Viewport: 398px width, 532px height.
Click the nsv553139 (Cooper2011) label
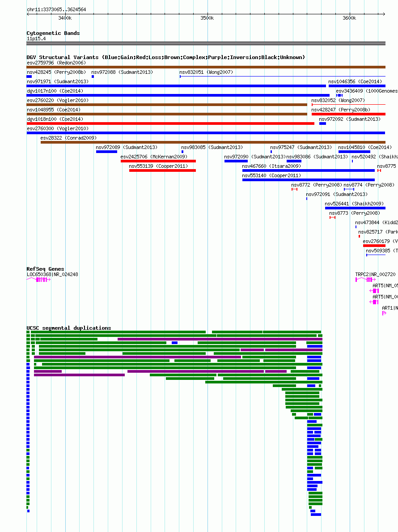point(158,166)
